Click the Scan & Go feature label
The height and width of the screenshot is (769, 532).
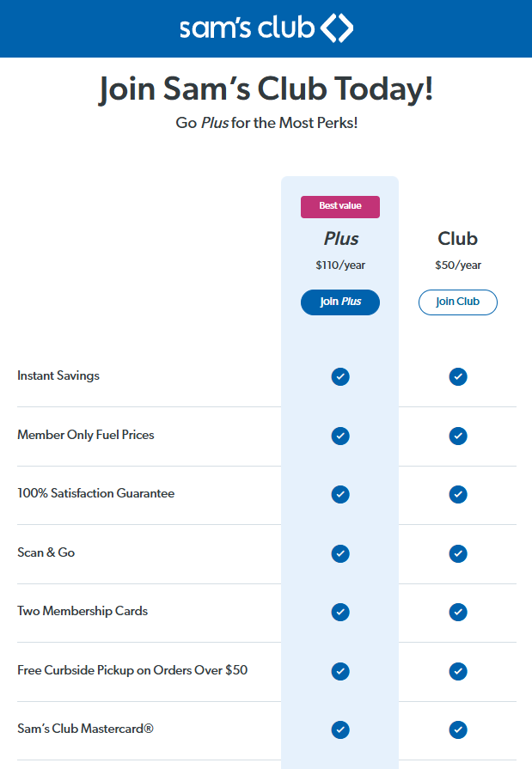click(46, 552)
